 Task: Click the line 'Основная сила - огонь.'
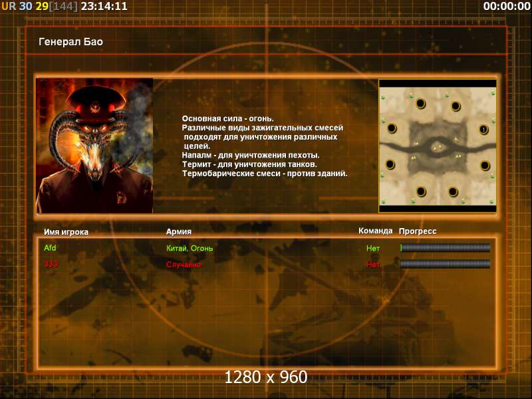227,119
